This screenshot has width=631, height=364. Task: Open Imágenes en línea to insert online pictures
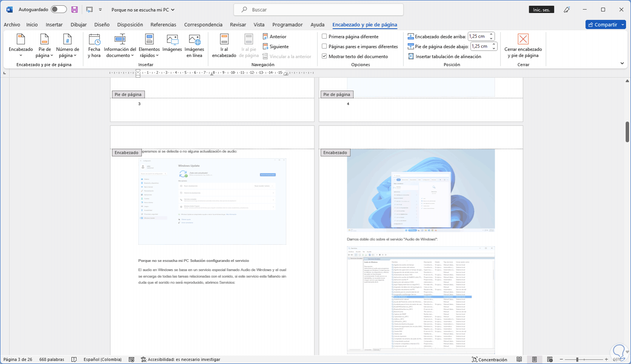coord(194,46)
